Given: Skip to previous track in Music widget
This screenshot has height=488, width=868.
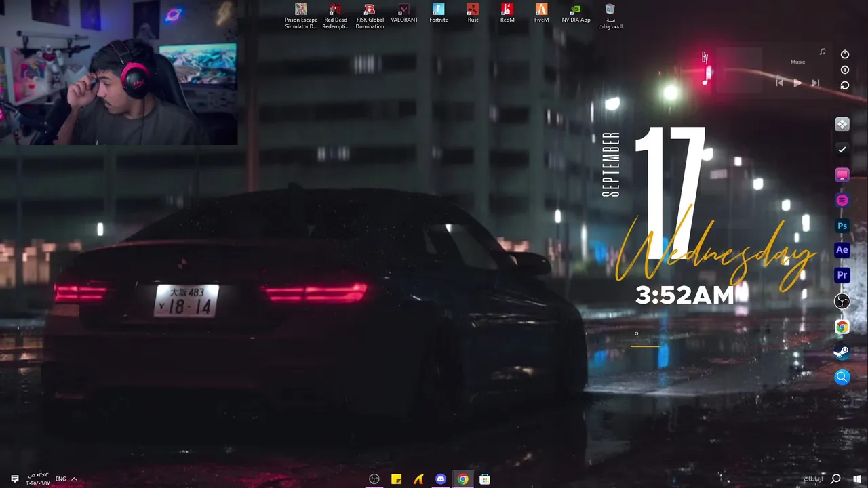Looking at the screenshot, I should coord(780,83).
